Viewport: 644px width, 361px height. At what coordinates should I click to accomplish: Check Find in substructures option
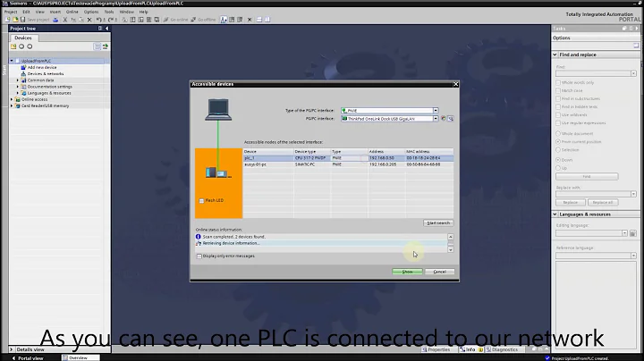pos(558,98)
